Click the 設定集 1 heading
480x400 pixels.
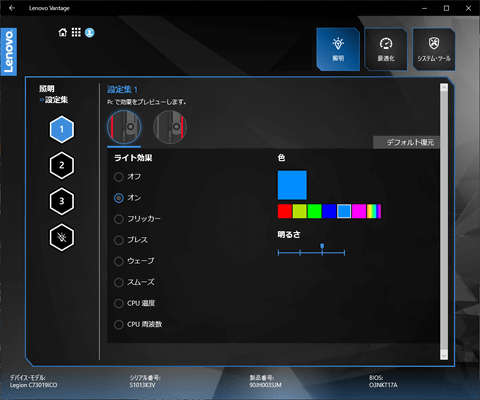pyautogui.click(x=122, y=89)
